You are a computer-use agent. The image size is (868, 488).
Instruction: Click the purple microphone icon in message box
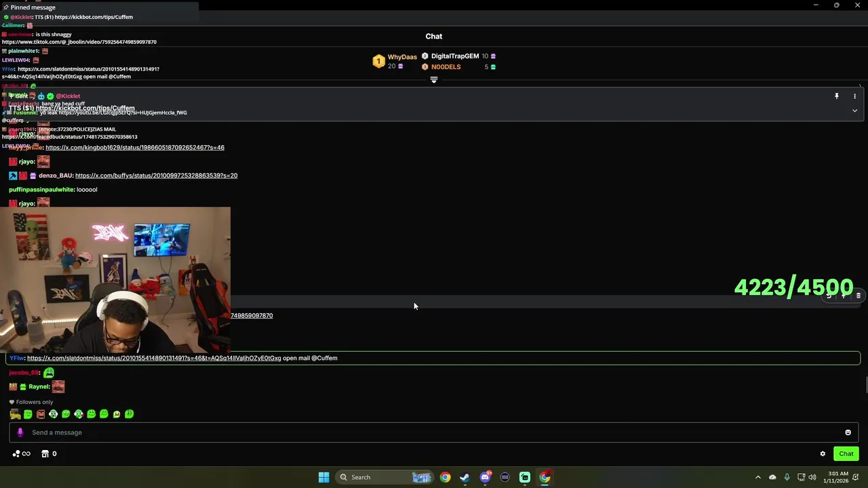(x=20, y=432)
